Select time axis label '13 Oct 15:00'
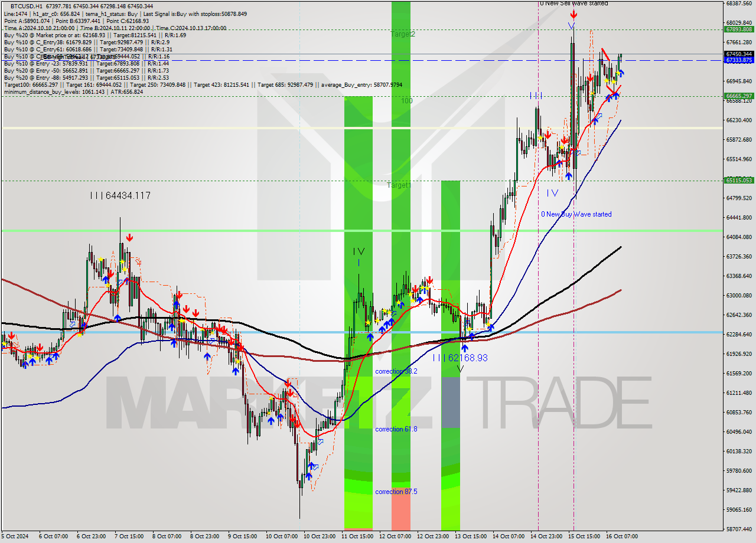Viewport: 756px width, 543px height. click(470, 537)
